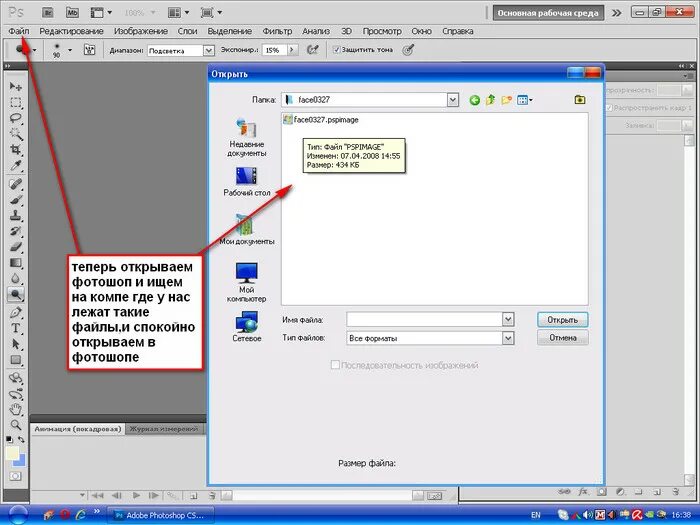Select file face0327.pspimage
700x525 pixels.
(x=321, y=120)
